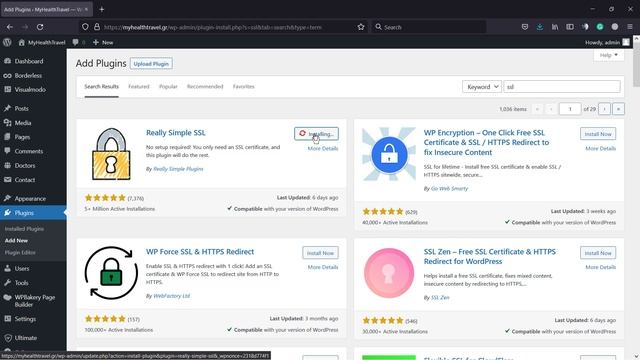Open Installed Plugins submenu

24,229
